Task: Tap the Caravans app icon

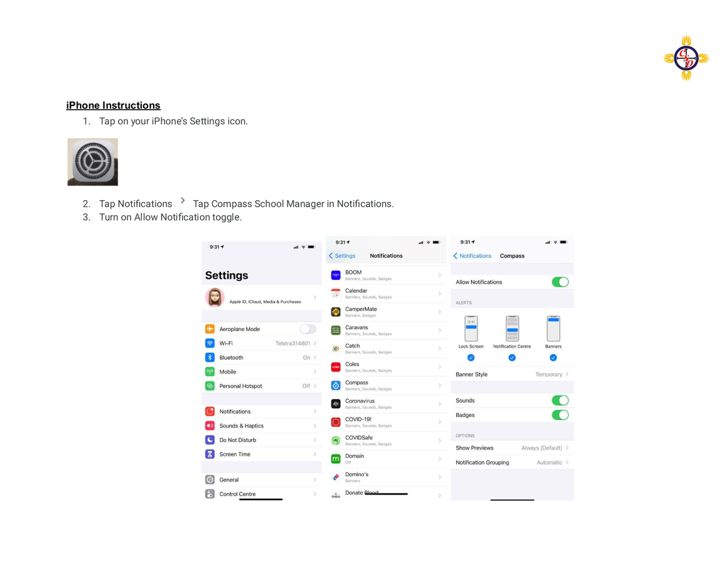Action: [x=335, y=330]
